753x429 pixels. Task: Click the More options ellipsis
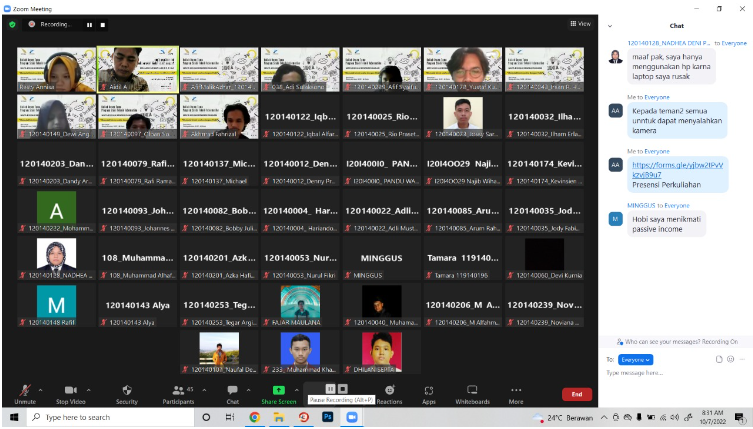[x=516, y=393]
